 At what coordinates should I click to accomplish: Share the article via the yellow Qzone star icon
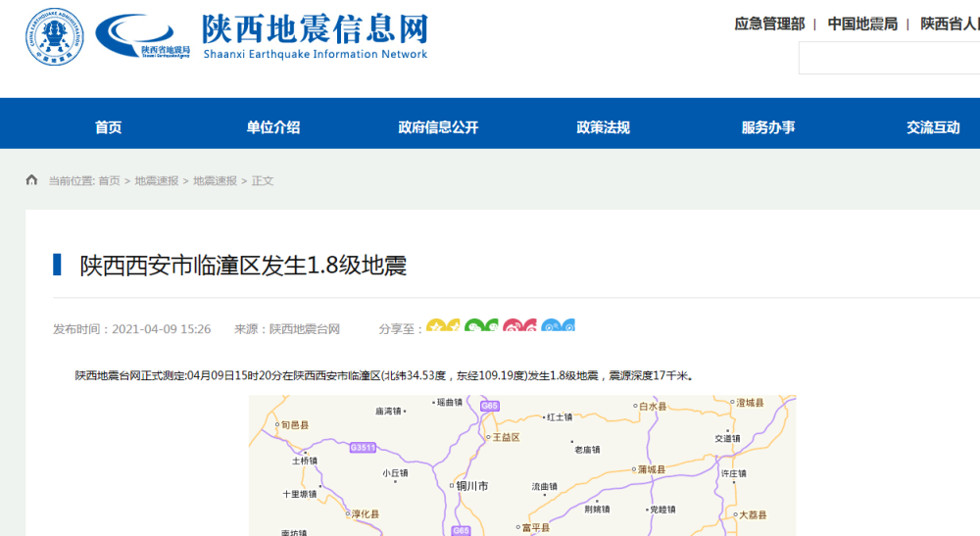point(443,325)
